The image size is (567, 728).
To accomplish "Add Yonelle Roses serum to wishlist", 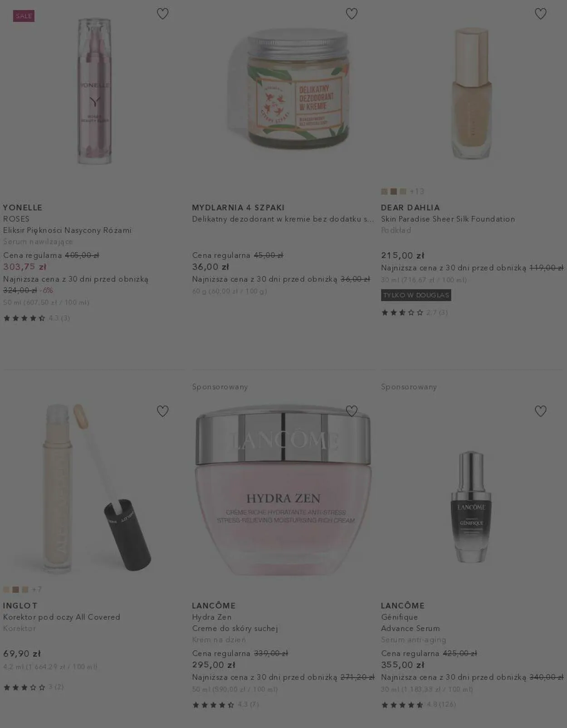I will (x=162, y=14).
